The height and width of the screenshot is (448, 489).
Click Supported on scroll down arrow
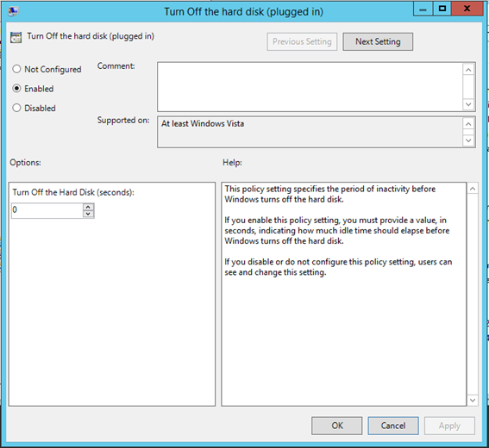(x=468, y=140)
